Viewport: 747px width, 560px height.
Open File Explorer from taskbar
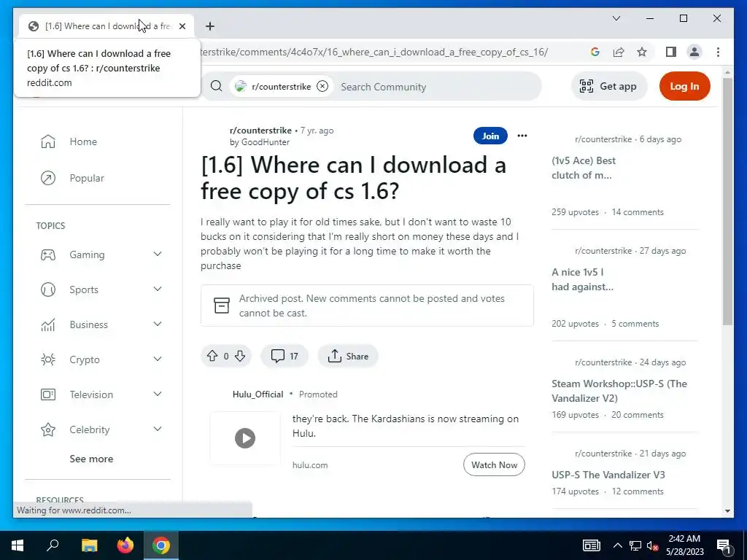point(89,545)
